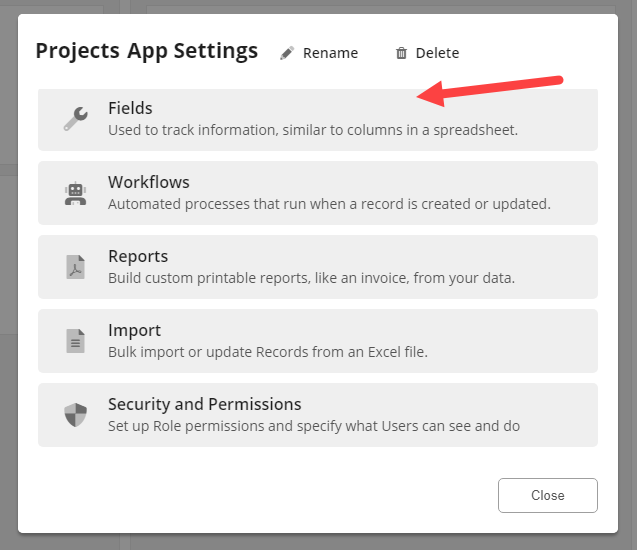The height and width of the screenshot is (550, 637).
Task: Click the pencil icon next to Rename
Action: click(287, 53)
